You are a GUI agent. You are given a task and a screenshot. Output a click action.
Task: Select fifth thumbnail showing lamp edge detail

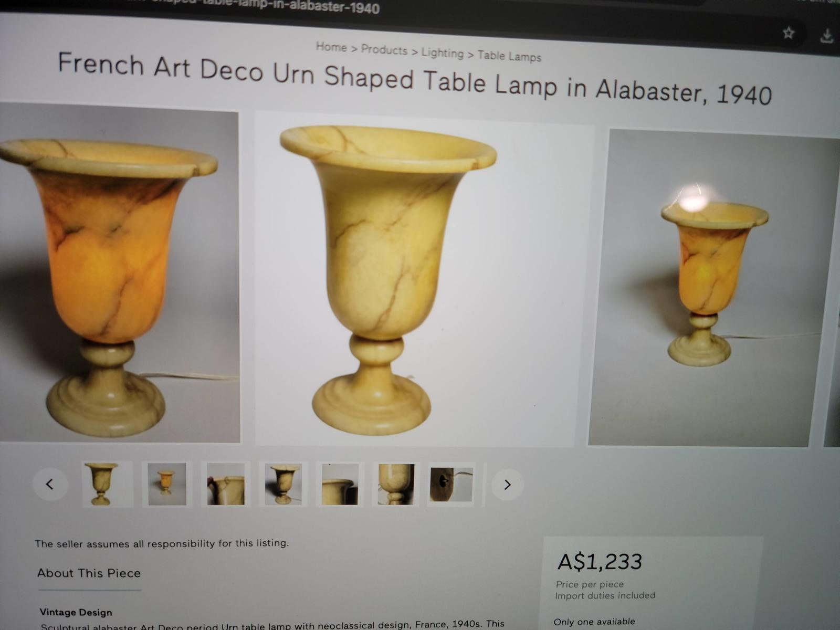click(x=340, y=485)
